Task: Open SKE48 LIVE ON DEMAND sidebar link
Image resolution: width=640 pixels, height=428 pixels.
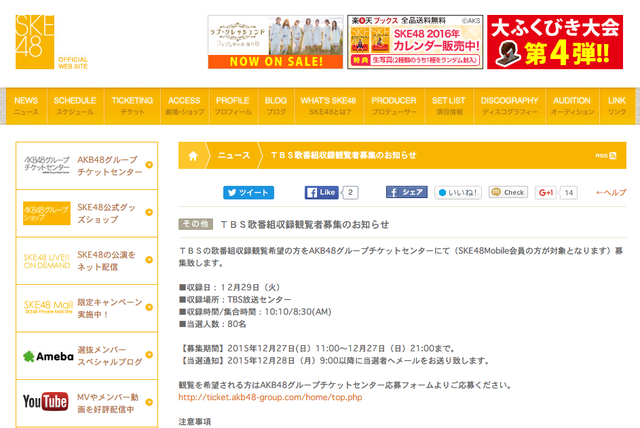Action: pyautogui.click(x=87, y=261)
